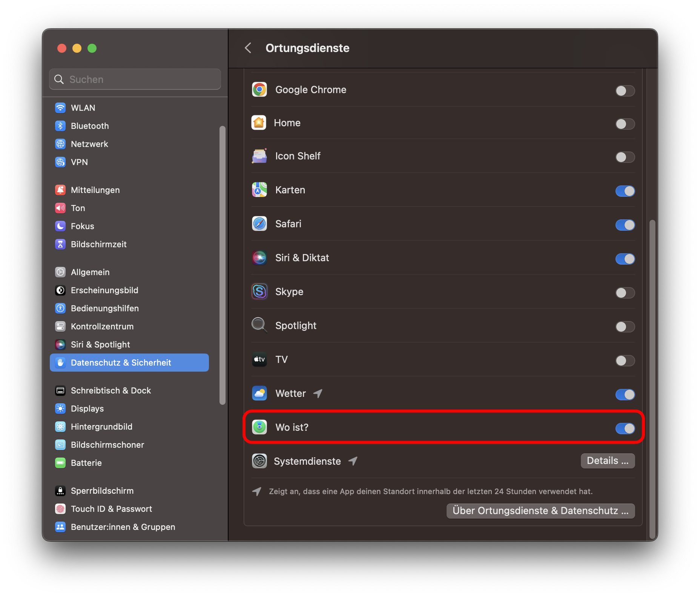Click the Fokus moon icon
This screenshot has width=700, height=597.
tap(60, 226)
